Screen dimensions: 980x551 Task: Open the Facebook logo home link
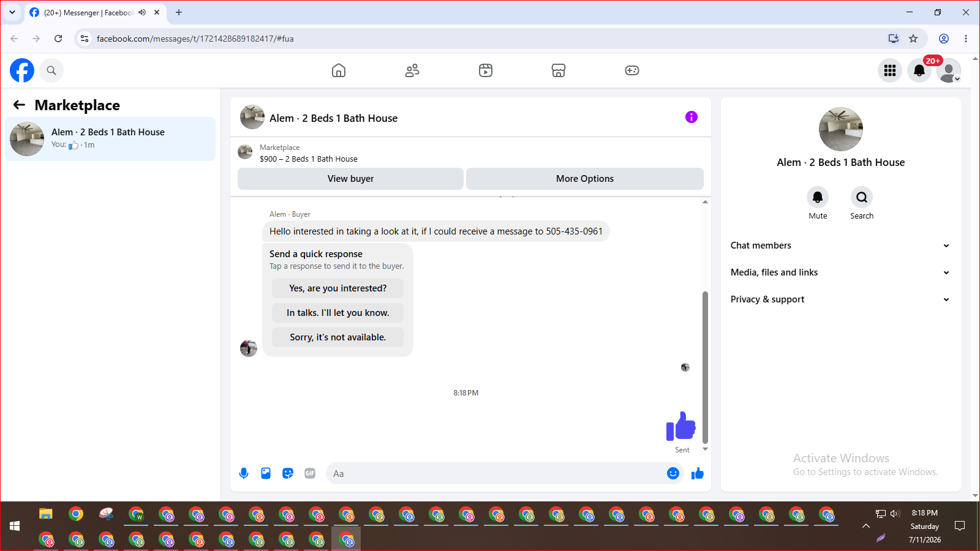tap(22, 70)
